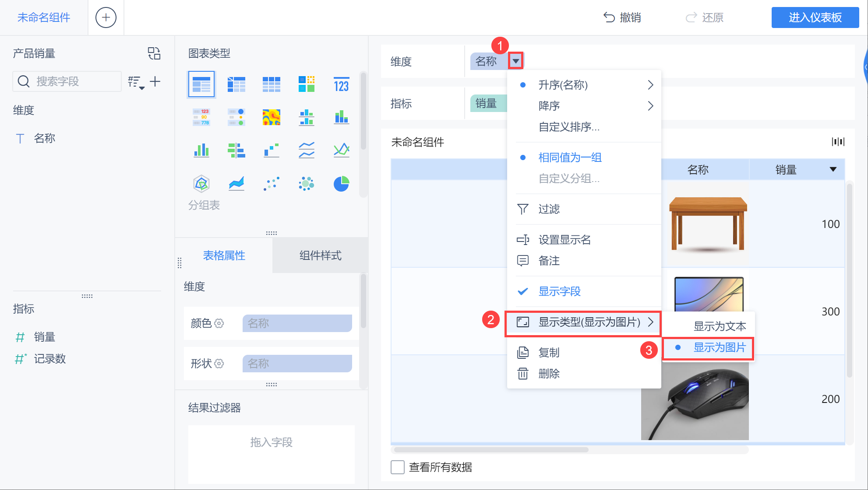This screenshot has width=868, height=490.
Task: Click the add component plus circle icon
Action: [x=106, y=17]
